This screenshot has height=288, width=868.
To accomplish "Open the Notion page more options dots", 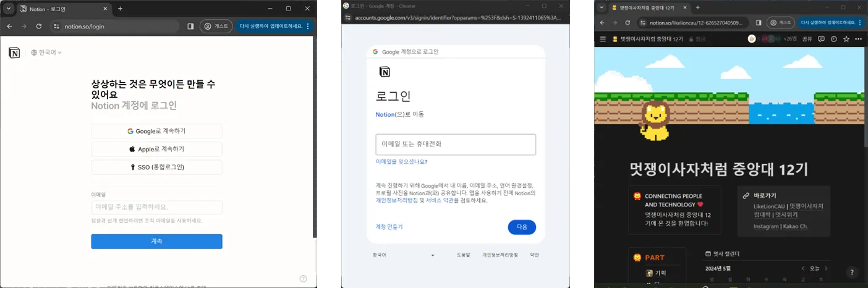I will 858,39.
